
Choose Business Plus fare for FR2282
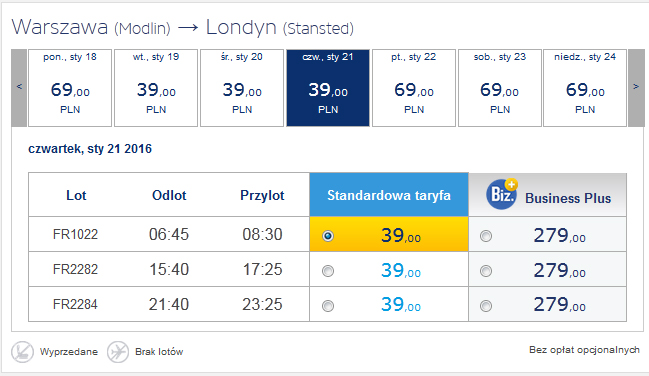(486, 271)
